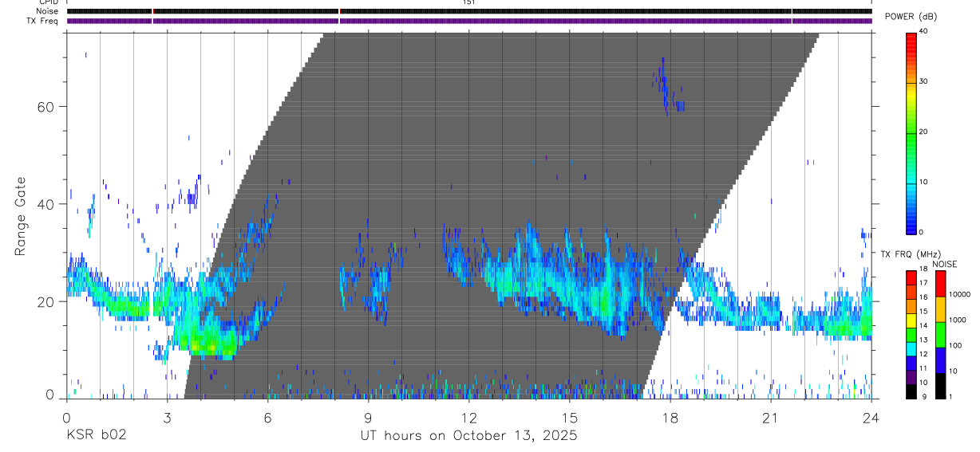
Task: Click Range Gate axis tick label 40
Action: pyautogui.click(x=48, y=204)
